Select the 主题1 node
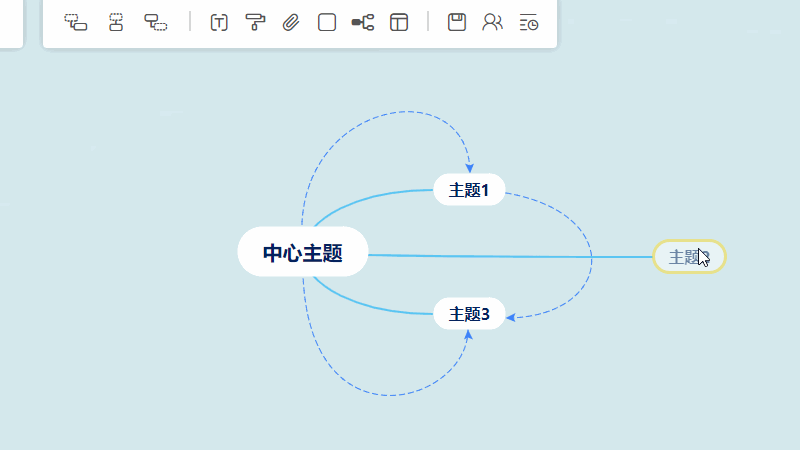Viewport: 800px width, 450px height. tap(469, 190)
